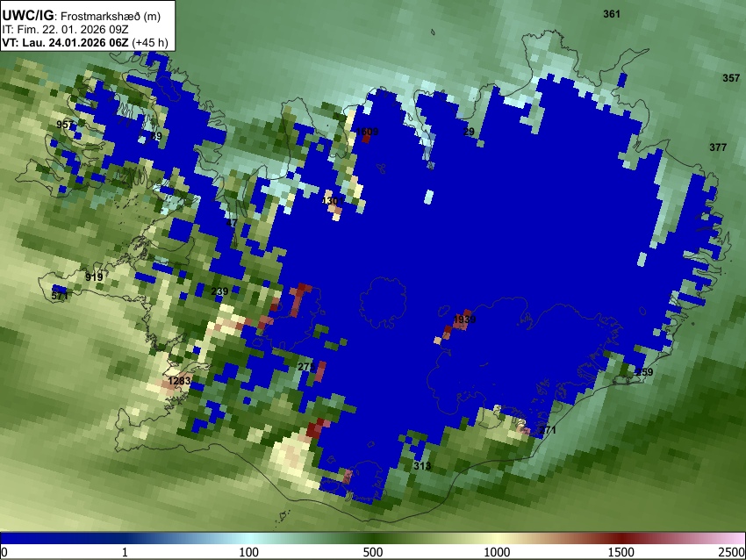Click the colorbar label 0
746x560 pixels.
click(4, 552)
